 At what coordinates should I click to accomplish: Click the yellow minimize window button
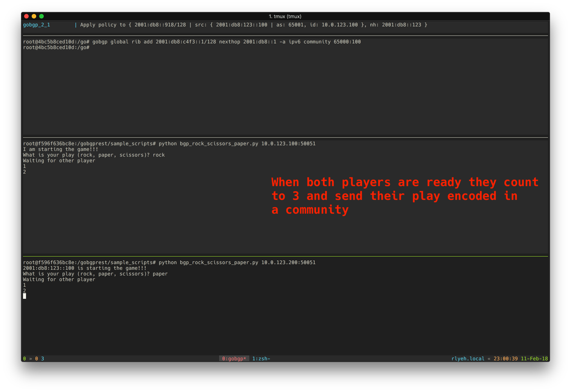click(x=34, y=16)
